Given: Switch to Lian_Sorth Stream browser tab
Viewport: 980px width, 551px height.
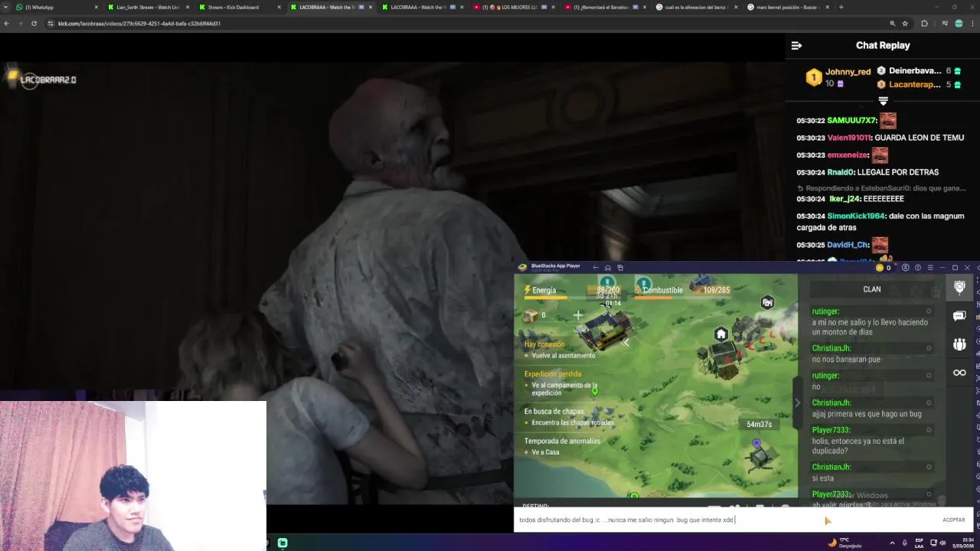Looking at the screenshot, I should 148,7.
